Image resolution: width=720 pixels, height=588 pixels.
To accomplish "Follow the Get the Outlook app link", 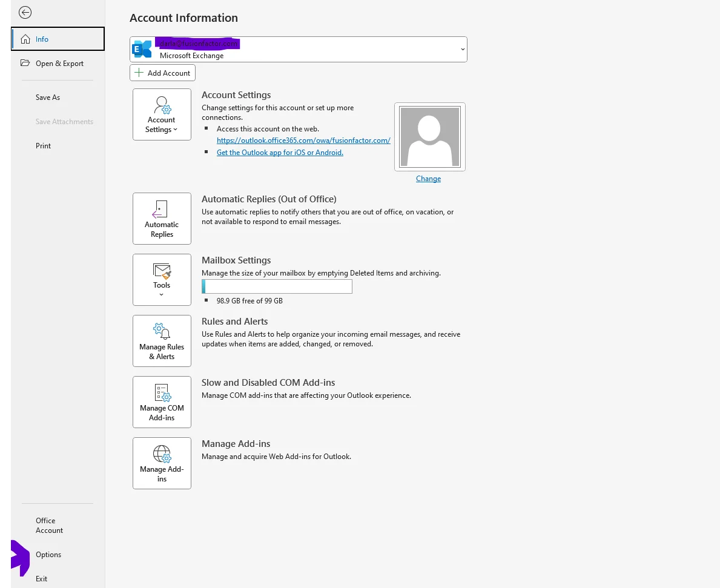I will 280,153.
